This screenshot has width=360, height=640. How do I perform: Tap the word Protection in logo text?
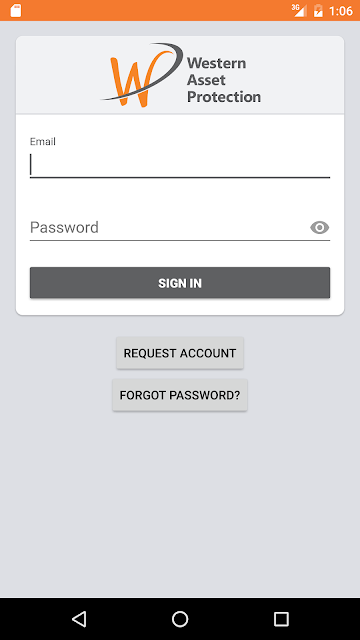tap(224, 97)
